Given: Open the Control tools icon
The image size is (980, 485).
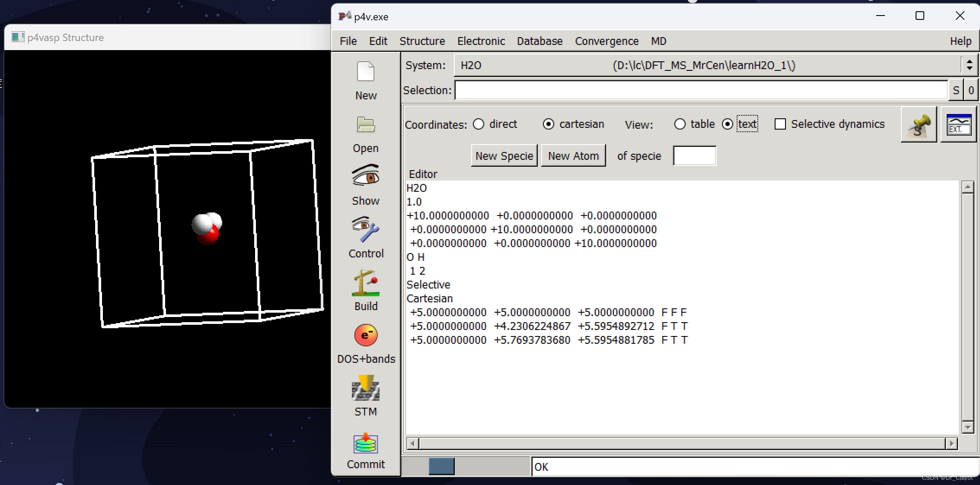Looking at the screenshot, I should pyautogui.click(x=366, y=230).
